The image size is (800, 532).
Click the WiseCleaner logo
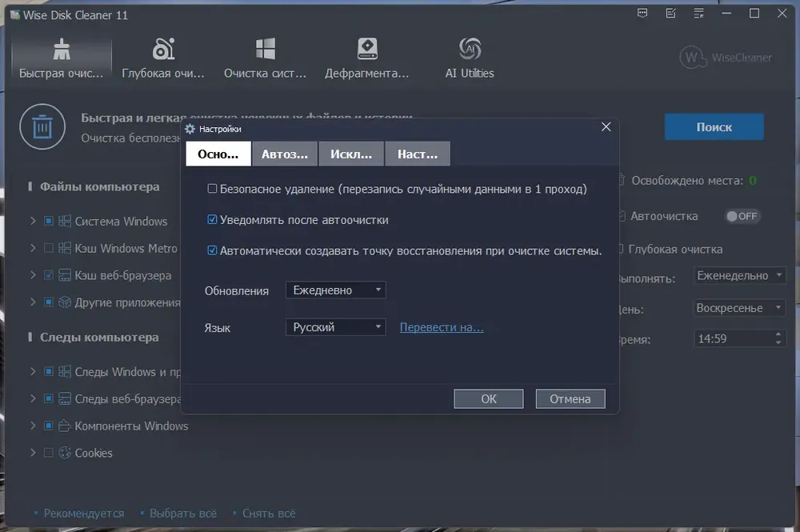pyautogui.click(x=726, y=58)
